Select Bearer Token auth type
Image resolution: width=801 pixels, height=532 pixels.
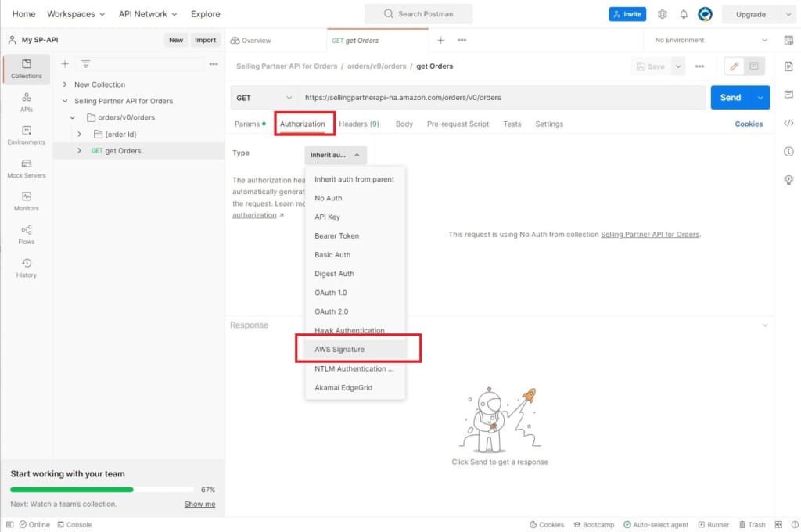click(x=355, y=235)
